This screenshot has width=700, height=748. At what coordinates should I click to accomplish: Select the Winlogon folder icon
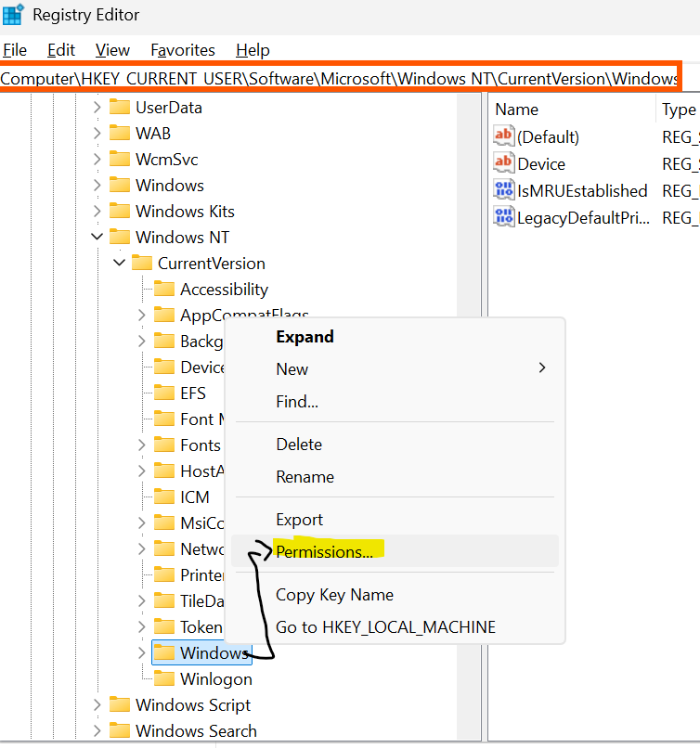164,678
